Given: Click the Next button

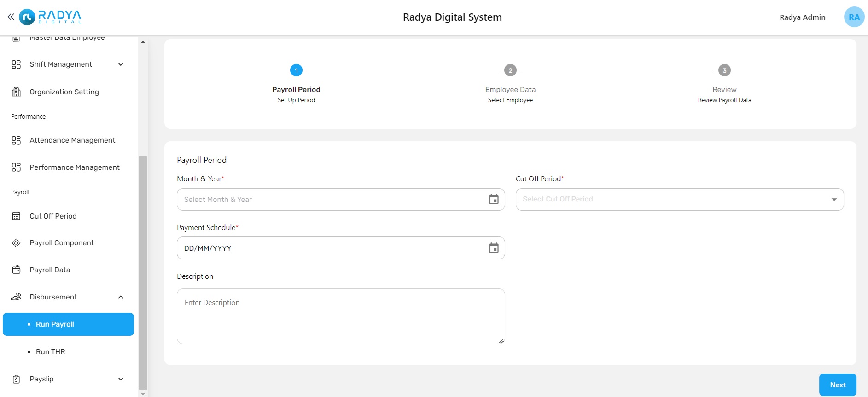Looking at the screenshot, I should [x=838, y=385].
